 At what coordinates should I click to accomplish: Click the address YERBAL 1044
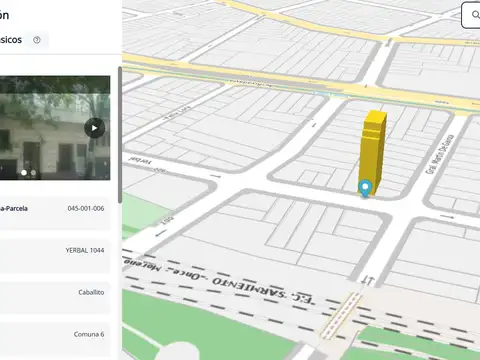click(x=85, y=250)
